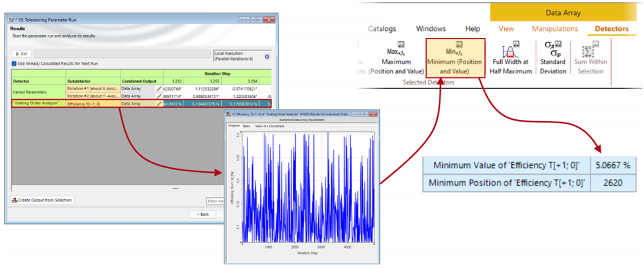Click the Detector column header

point(39,81)
